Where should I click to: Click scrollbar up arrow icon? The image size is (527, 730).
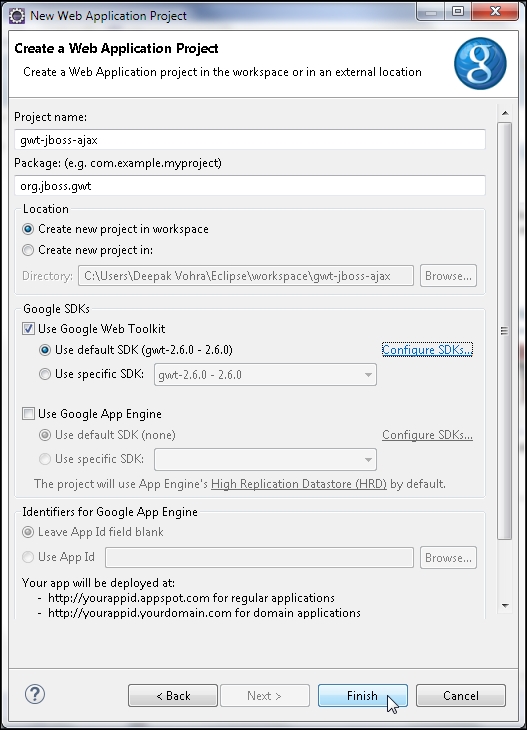pyautogui.click(x=505, y=113)
